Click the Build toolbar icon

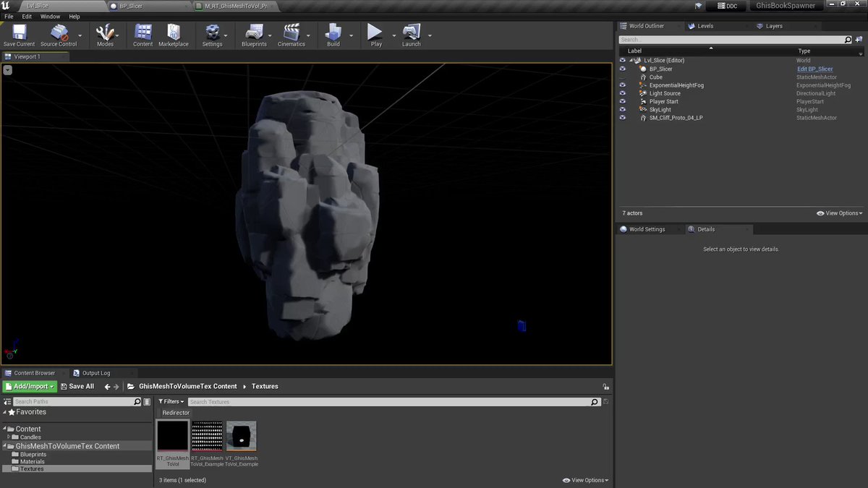(333, 33)
